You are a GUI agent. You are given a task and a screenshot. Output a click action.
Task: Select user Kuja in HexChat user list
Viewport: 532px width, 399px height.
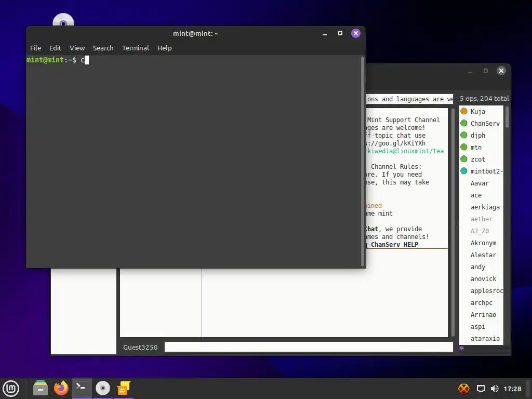pos(481,111)
